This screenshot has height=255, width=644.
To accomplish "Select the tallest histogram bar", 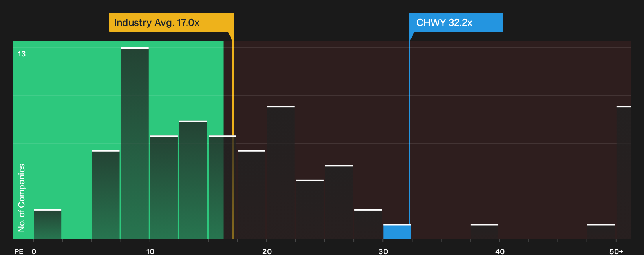I will pos(135,143).
